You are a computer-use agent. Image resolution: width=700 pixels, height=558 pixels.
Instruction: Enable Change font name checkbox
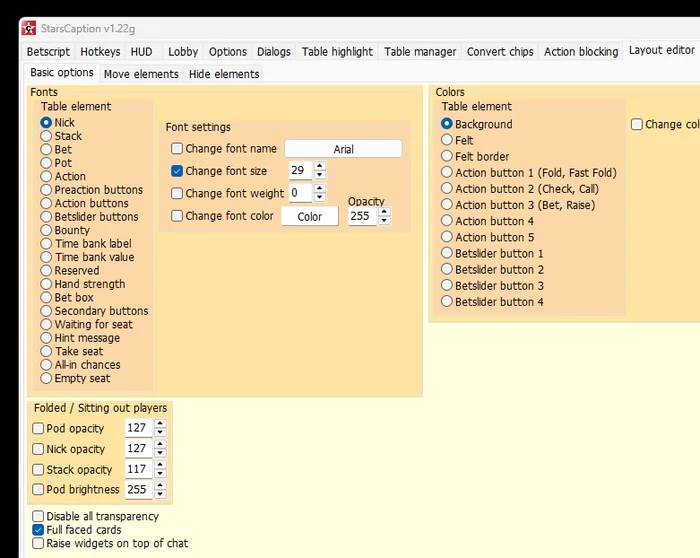point(177,149)
